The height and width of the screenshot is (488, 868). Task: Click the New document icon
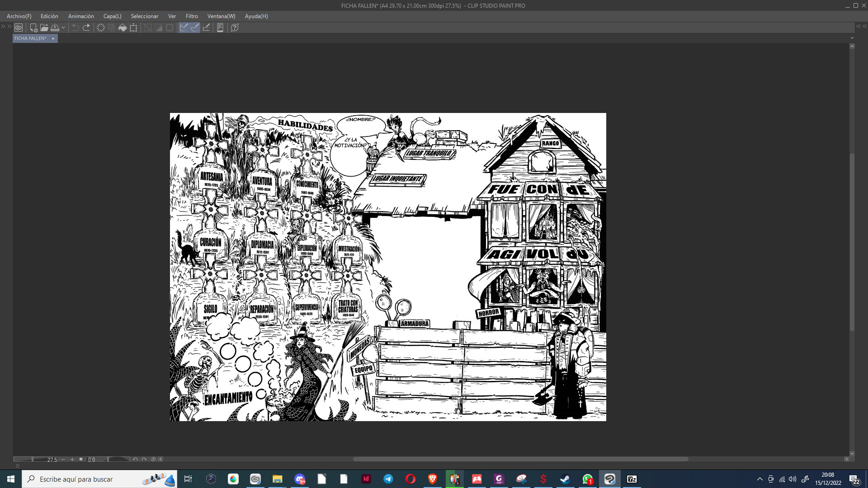pos(33,28)
